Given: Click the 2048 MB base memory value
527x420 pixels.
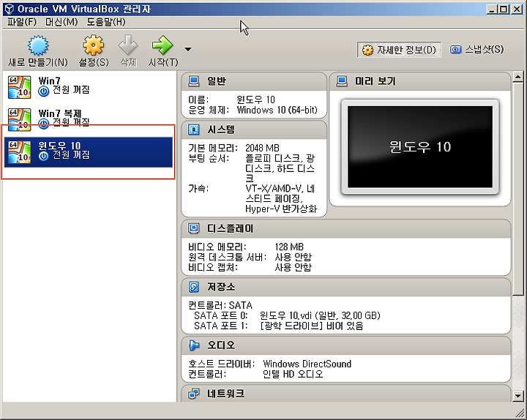Looking at the screenshot, I should point(262,149).
